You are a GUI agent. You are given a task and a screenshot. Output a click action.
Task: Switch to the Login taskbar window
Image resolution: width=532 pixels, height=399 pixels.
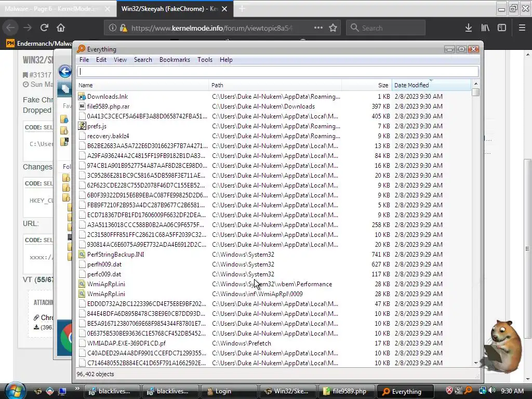click(229, 391)
